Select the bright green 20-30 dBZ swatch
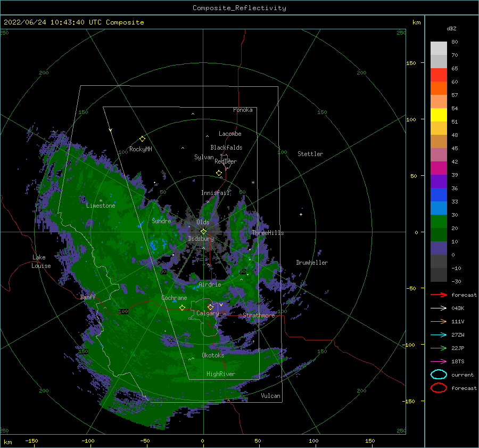Screen dimensions: 479x448 tap(439, 222)
